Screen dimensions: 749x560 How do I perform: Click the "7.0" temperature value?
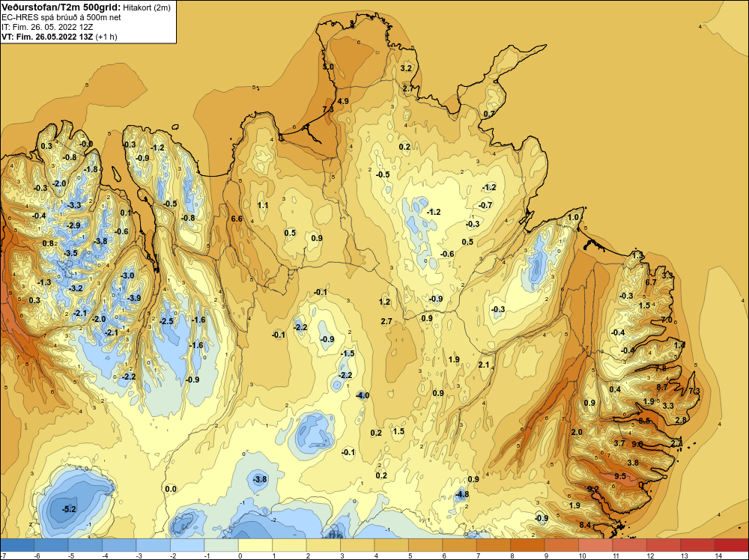click(667, 320)
